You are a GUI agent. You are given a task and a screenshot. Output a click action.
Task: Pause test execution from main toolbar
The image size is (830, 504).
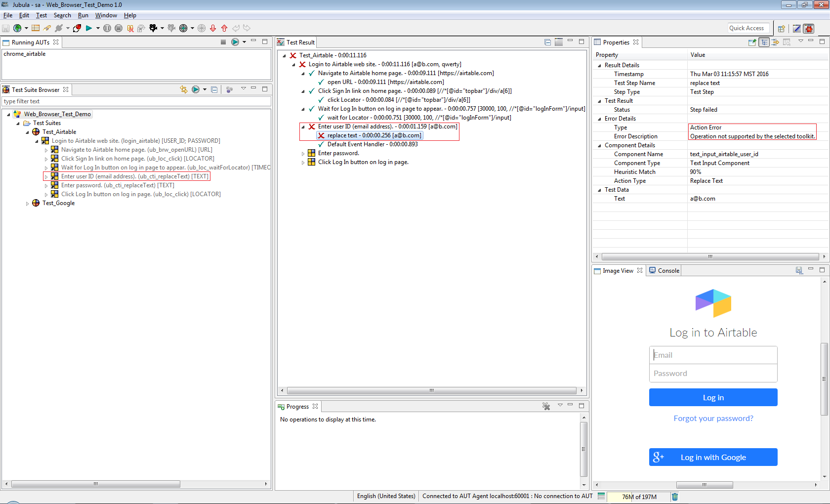coord(107,28)
